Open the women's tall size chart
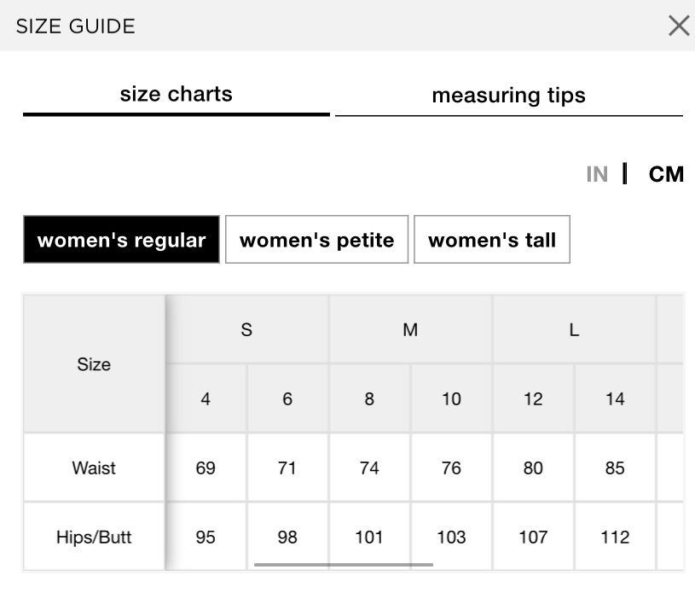The image size is (695, 616). click(491, 240)
